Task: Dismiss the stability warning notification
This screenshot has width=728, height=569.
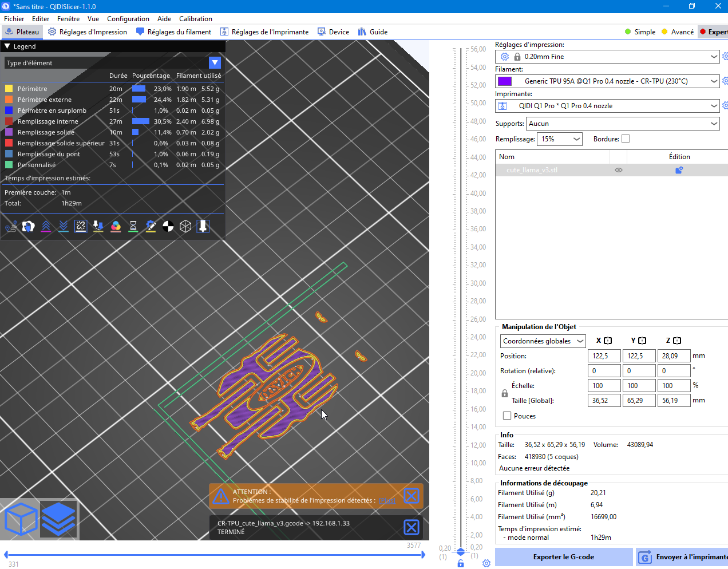Action: tap(411, 496)
